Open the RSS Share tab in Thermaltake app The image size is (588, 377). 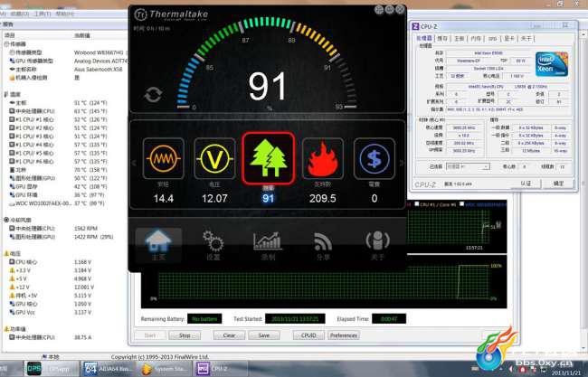click(x=323, y=245)
